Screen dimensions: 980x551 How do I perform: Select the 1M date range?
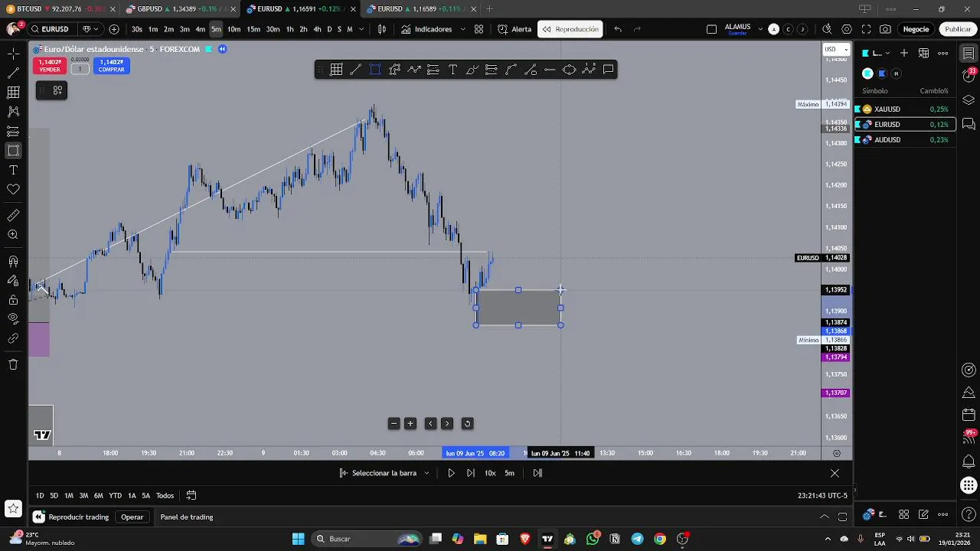click(68, 495)
